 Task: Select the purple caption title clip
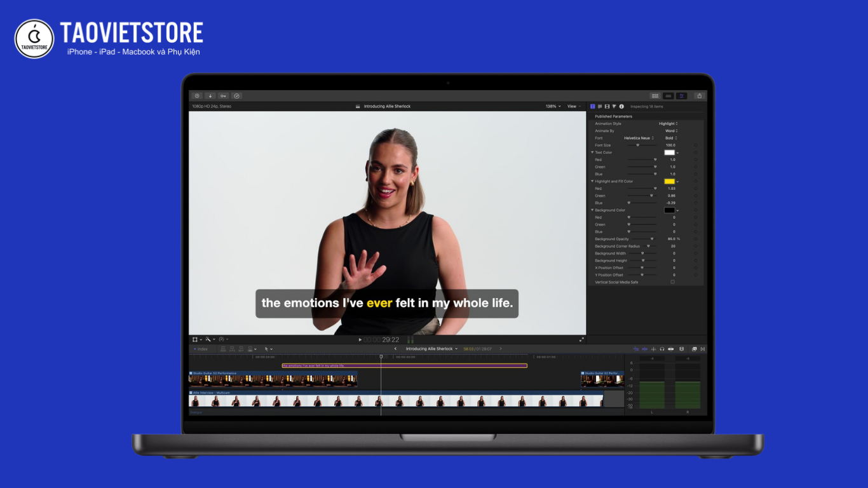[404, 365]
